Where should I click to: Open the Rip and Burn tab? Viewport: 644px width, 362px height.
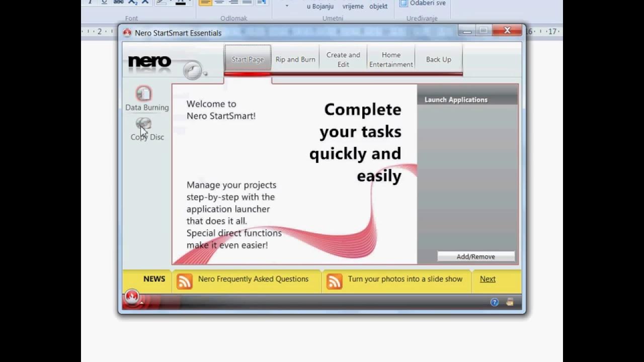click(295, 59)
